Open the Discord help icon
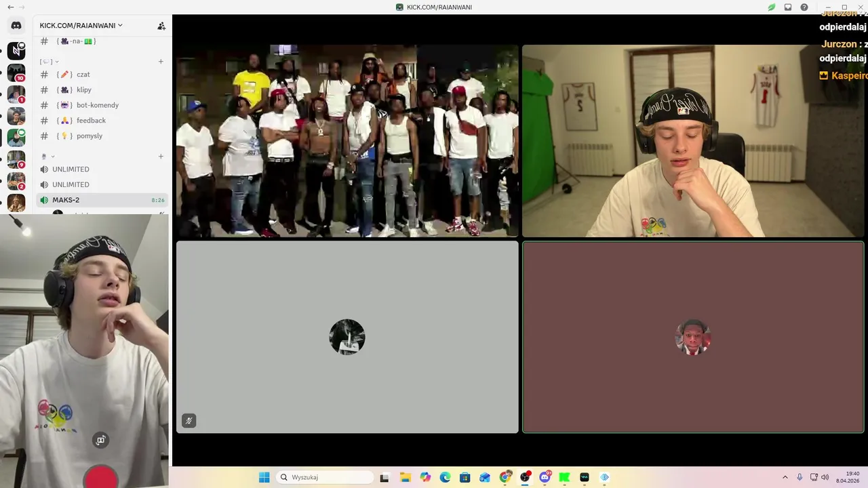 [x=804, y=7]
